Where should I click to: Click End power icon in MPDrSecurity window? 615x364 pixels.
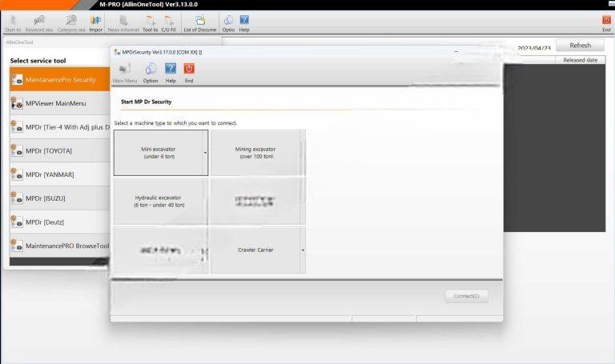[189, 73]
